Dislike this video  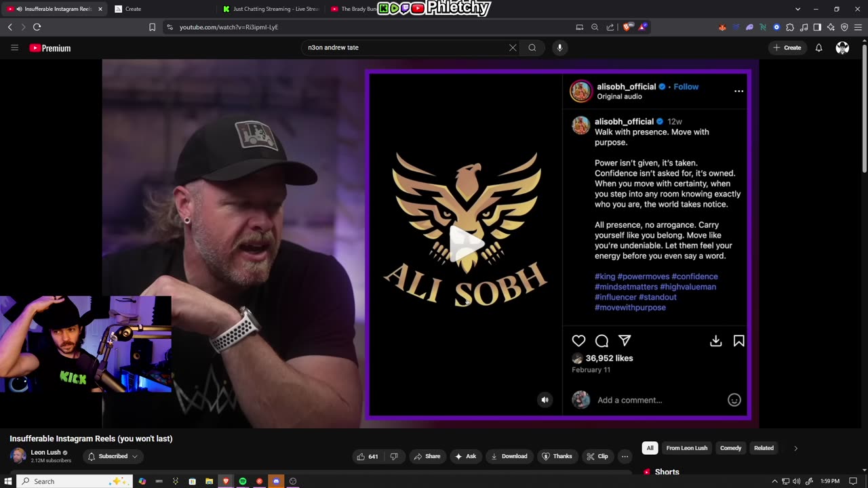pyautogui.click(x=394, y=456)
